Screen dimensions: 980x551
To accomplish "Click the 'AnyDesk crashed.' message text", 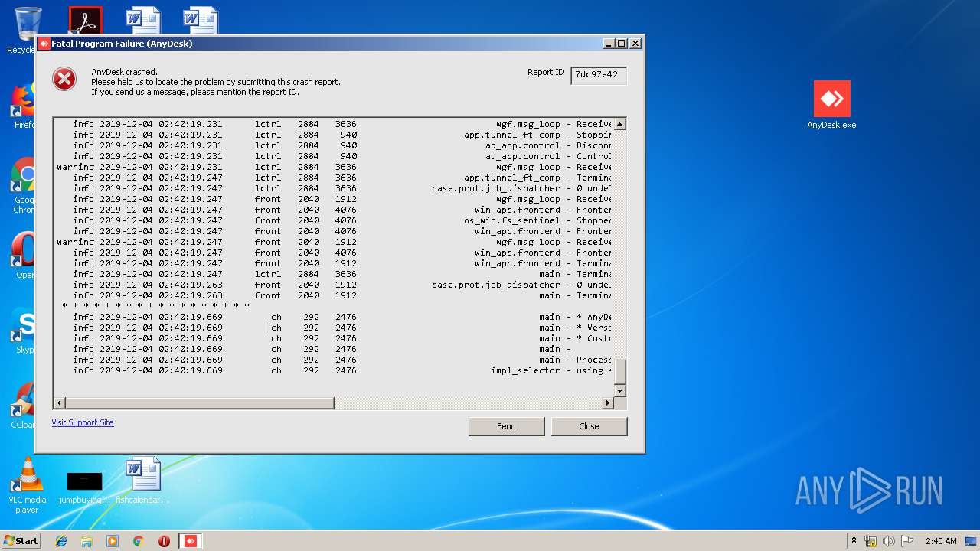I will click(124, 72).
